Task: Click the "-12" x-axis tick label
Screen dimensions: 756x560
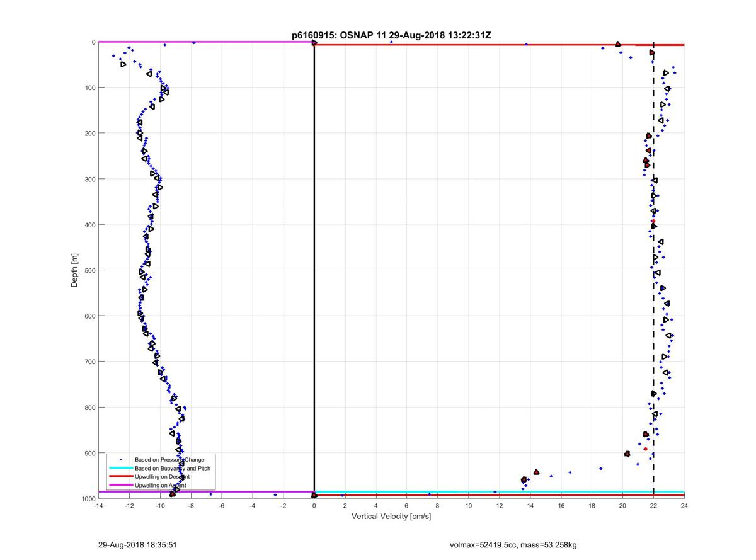Action: coord(129,505)
